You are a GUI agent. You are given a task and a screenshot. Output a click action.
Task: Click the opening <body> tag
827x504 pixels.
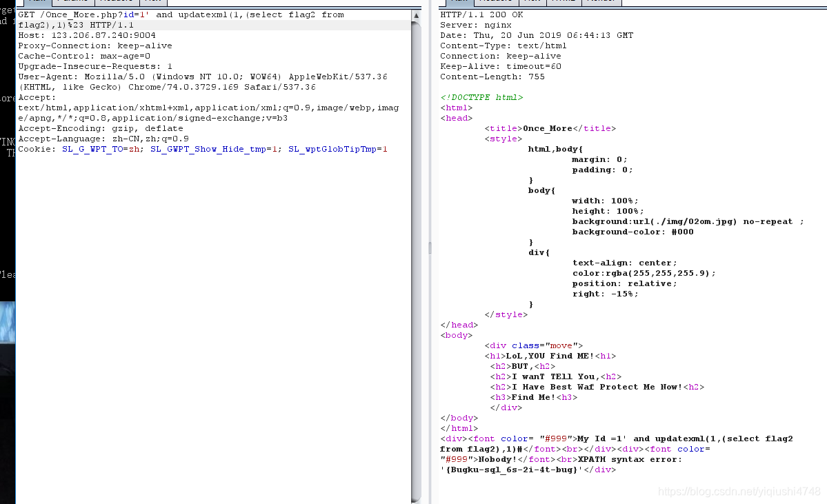456,335
